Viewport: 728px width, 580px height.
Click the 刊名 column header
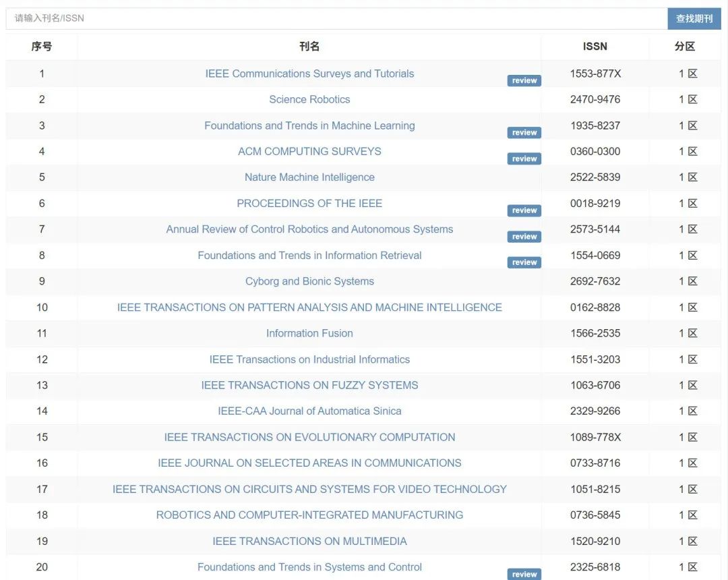tap(309, 47)
